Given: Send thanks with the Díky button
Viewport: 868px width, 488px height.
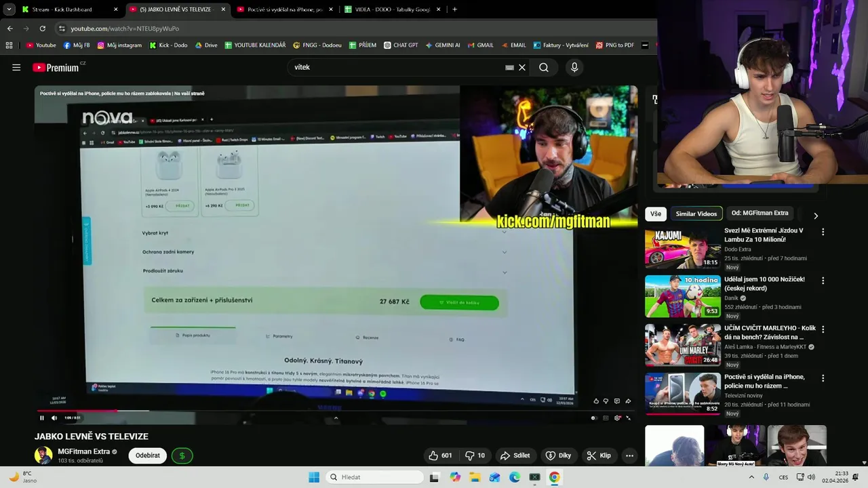Looking at the screenshot, I should [x=558, y=455].
